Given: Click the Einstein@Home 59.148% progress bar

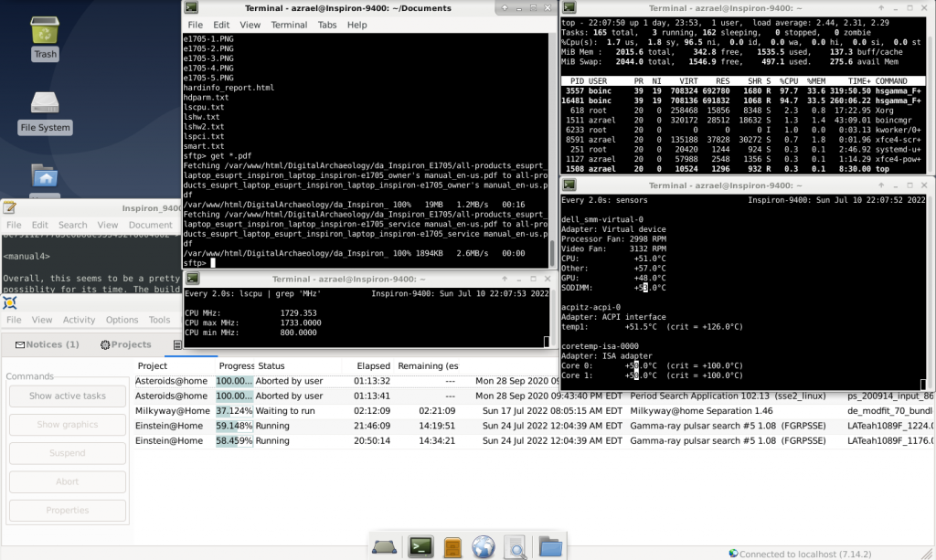Looking at the screenshot, I should [x=235, y=426].
